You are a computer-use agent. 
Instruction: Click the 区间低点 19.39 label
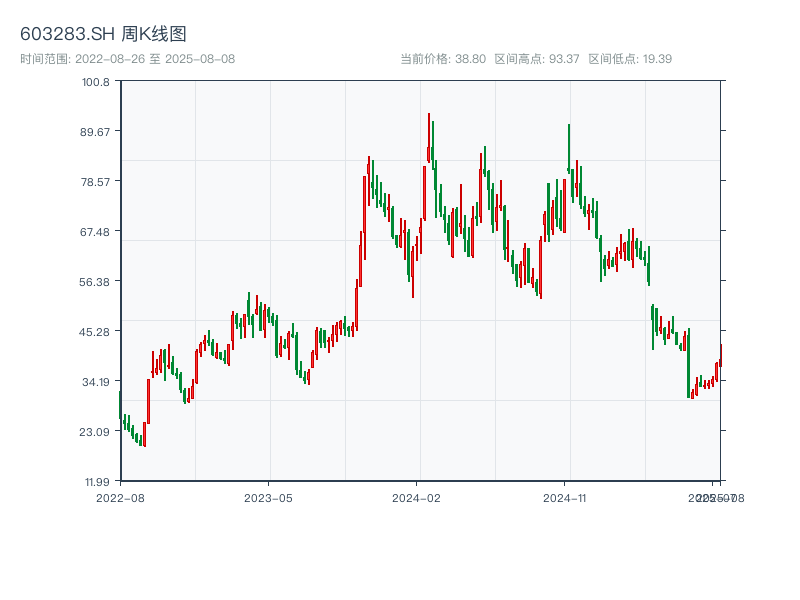click(x=630, y=59)
